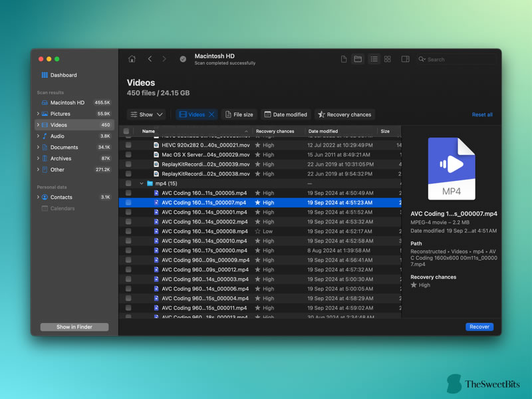Open the Date modified filter
The width and height of the screenshot is (532, 399).
[286, 114]
